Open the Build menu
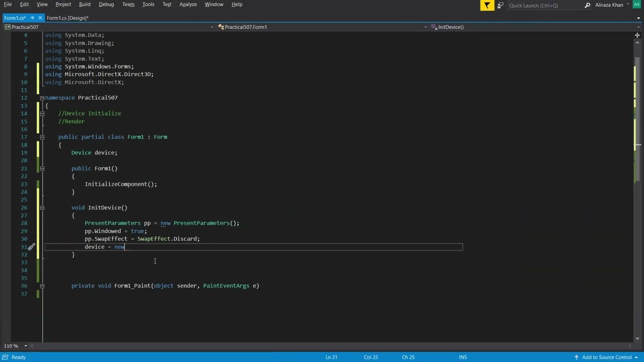The height and width of the screenshot is (362, 644). tap(85, 5)
